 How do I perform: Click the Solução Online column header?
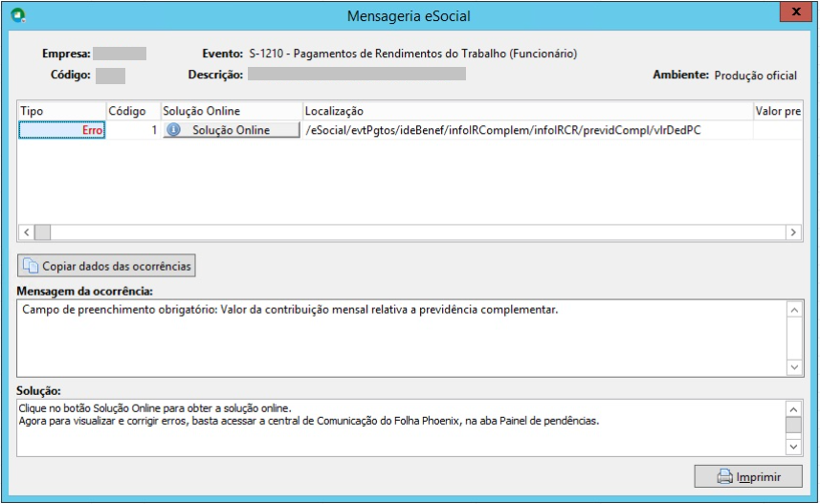click(x=232, y=111)
